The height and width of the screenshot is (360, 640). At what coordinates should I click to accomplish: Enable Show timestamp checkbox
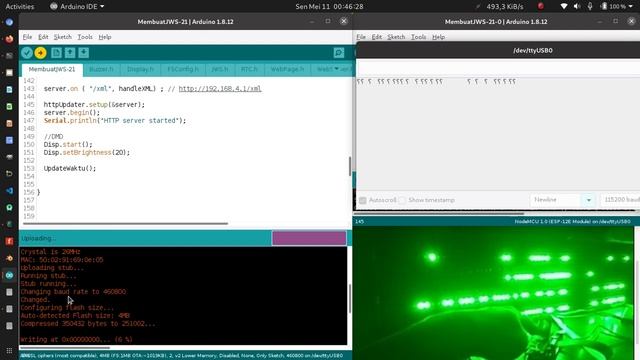click(402, 200)
